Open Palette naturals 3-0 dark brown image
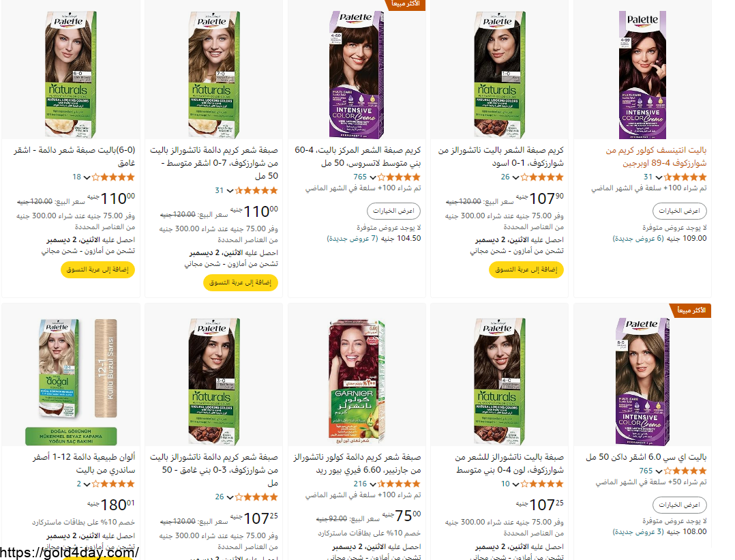Image resolution: width=735 pixels, height=560 pixels. [214, 381]
